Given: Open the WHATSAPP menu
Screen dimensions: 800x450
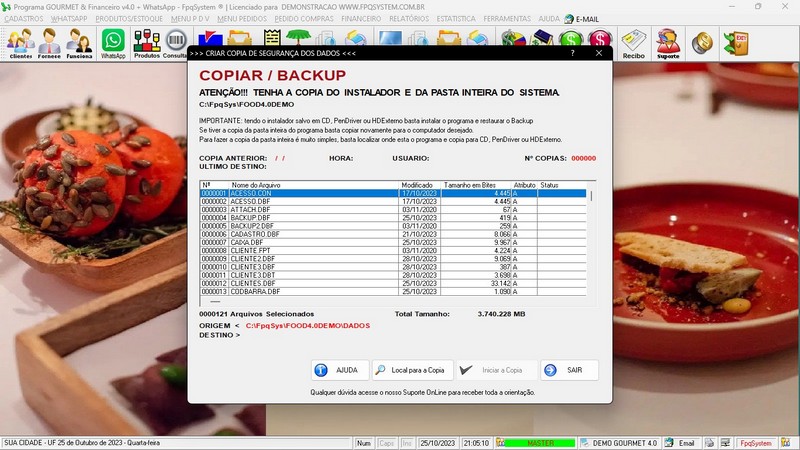Looking at the screenshot, I should click(x=69, y=19).
